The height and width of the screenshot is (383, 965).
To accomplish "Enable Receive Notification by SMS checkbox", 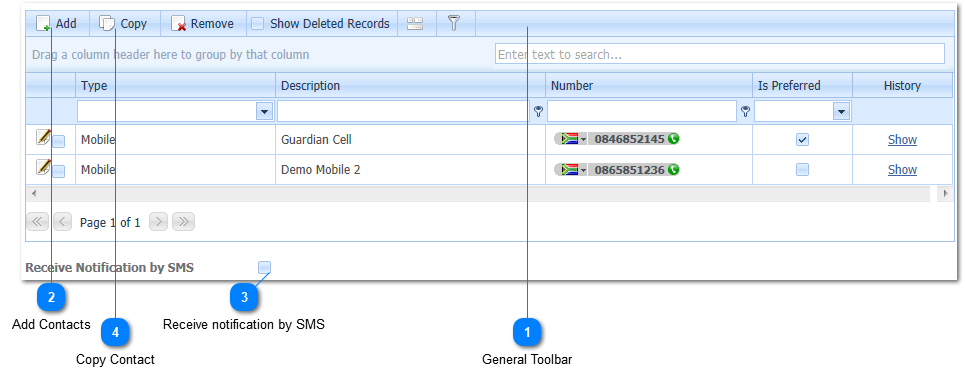I will [265, 267].
